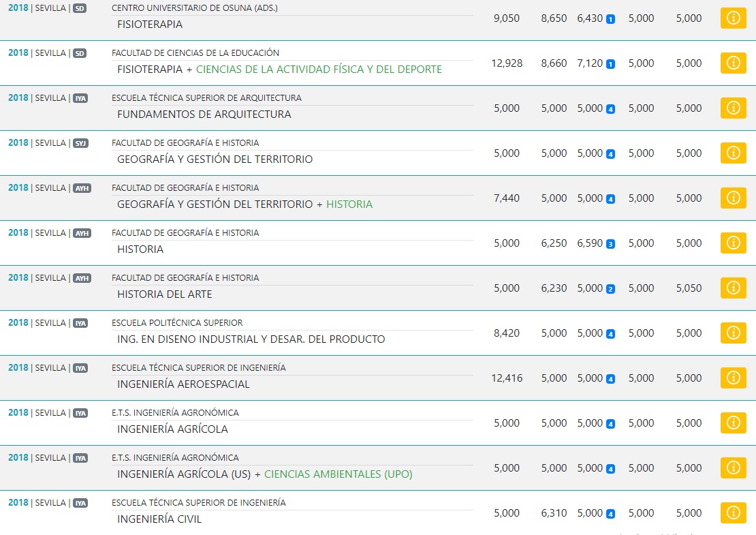The height and width of the screenshot is (535, 756).
Task: Click 12,928 grade value in Fisioterapia double degree
Action: 507,63
